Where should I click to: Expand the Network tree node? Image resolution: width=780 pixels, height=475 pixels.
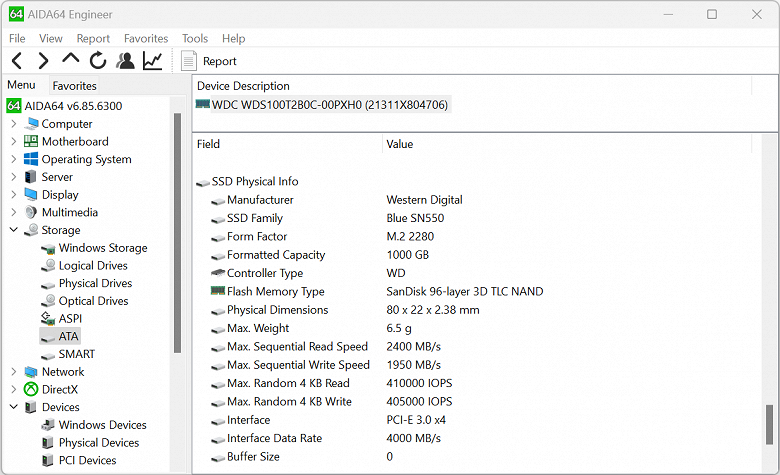(x=14, y=372)
